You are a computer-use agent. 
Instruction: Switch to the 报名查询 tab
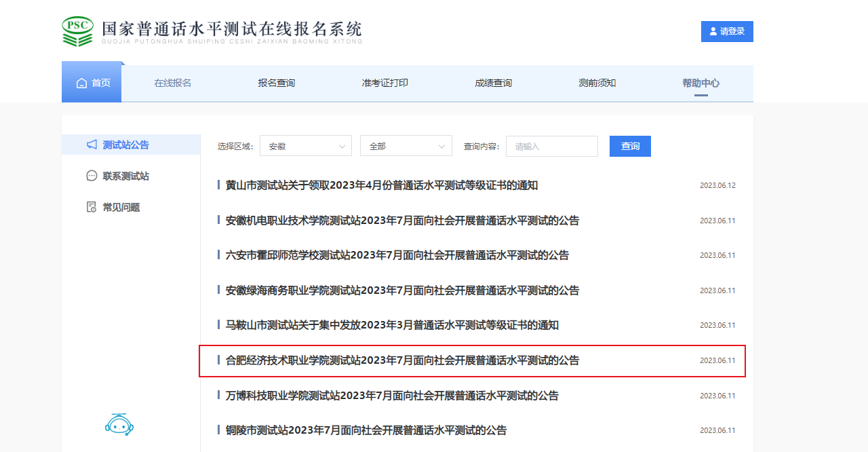click(277, 83)
